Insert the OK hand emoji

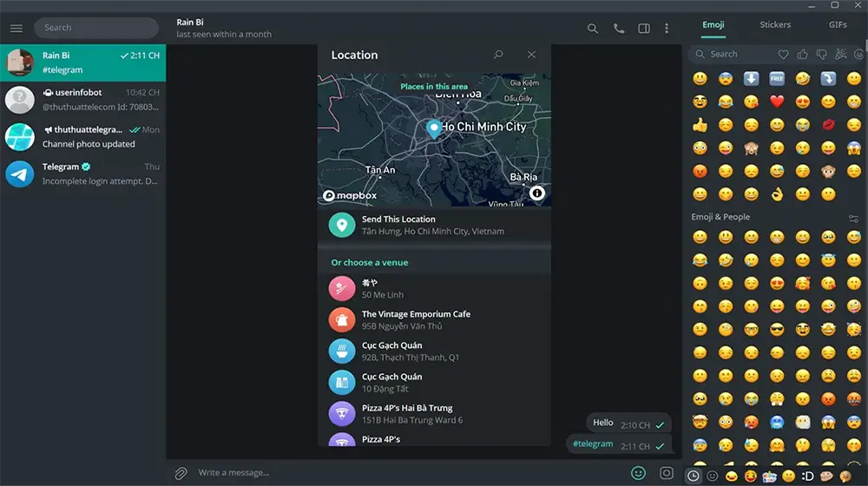(x=777, y=194)
